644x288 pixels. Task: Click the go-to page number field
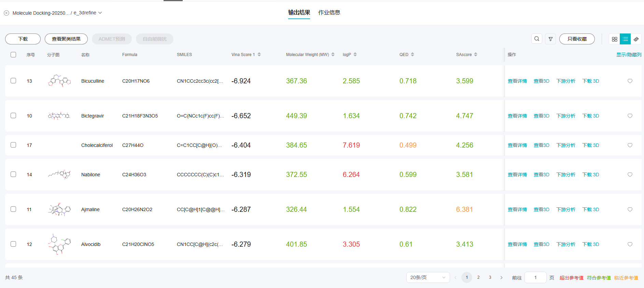click(535, 277)
